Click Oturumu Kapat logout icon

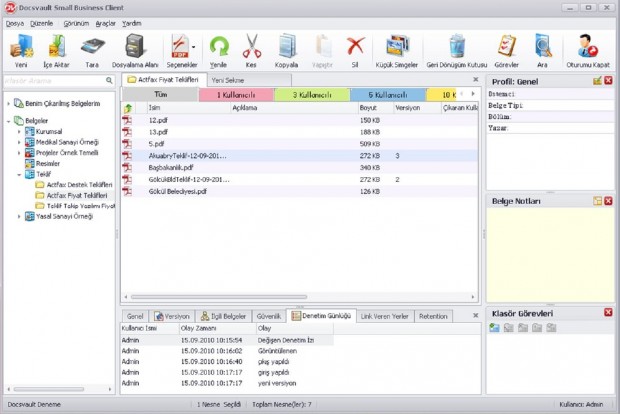[588, 46]
